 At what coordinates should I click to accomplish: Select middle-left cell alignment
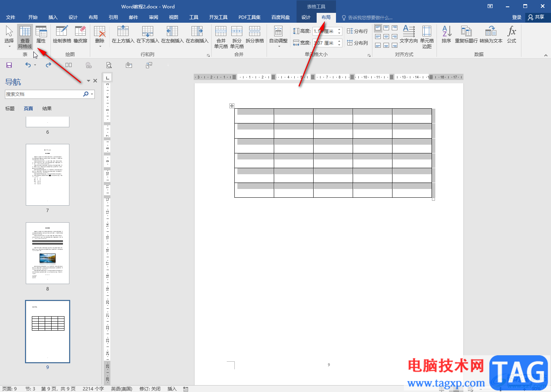click(378, 37)
